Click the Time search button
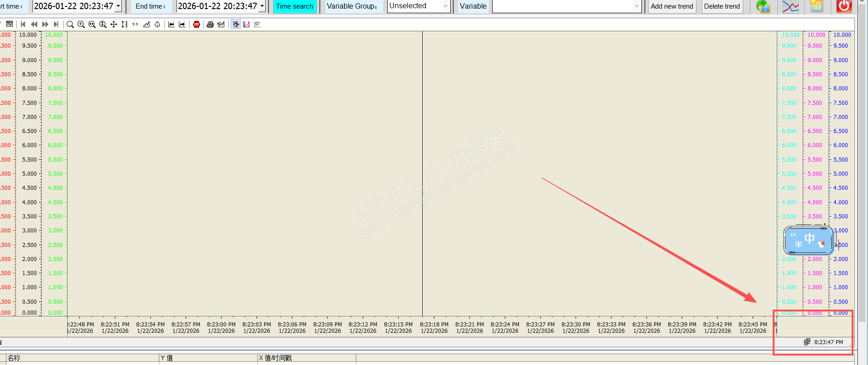Viewport: 868px width, 365px height. point(295,6)
